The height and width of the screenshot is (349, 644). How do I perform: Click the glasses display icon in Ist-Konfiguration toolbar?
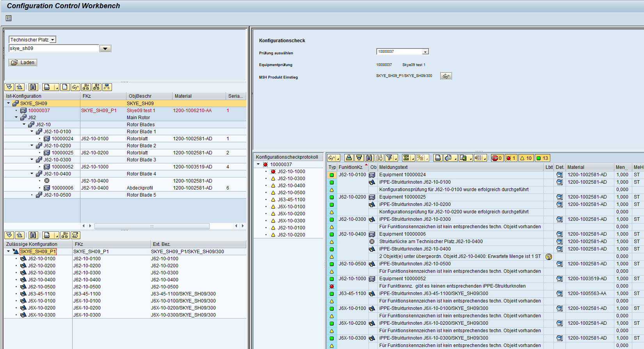75,87
